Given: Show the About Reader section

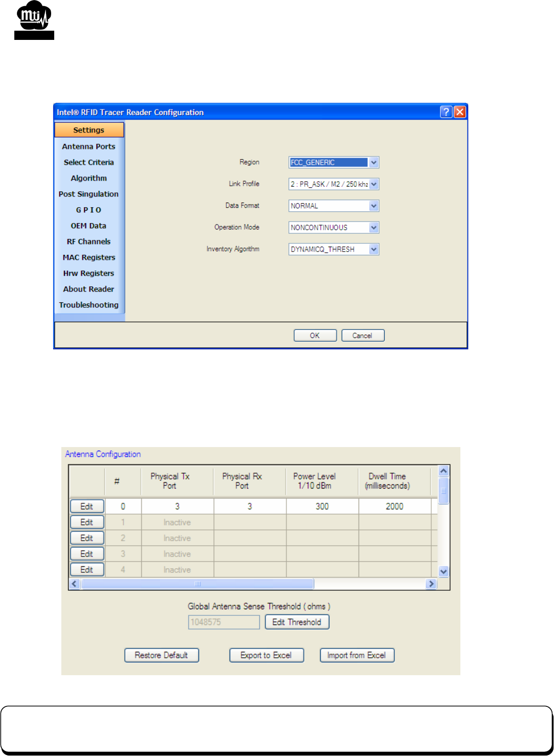Looking at the screenshot, I should pyautogui.click(x=89, y=289).
